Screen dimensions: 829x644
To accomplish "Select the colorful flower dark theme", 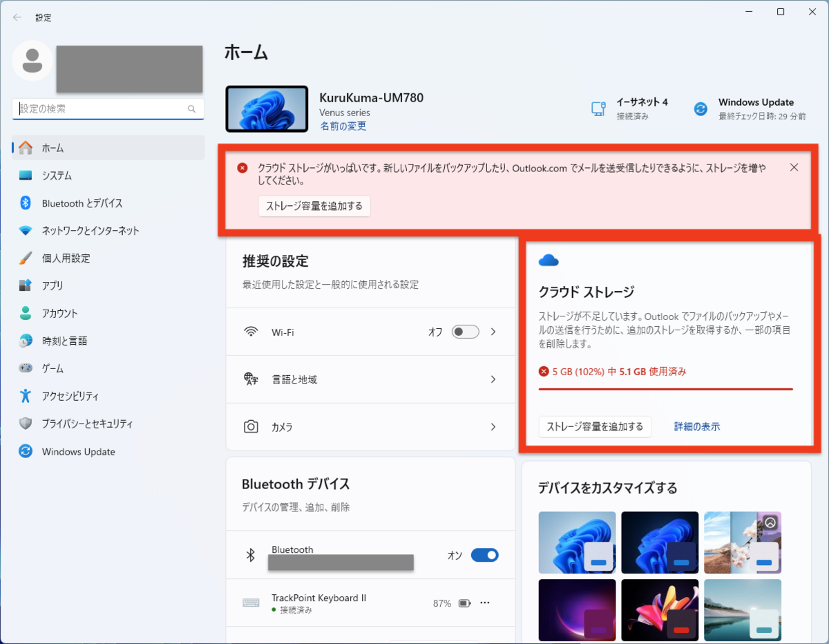I will [x=660, y=610].
